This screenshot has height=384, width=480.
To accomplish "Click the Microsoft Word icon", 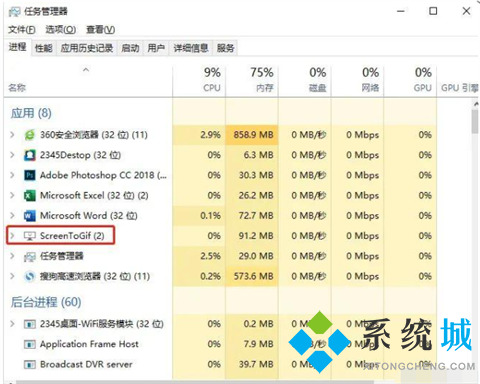I will coord(30,216).
